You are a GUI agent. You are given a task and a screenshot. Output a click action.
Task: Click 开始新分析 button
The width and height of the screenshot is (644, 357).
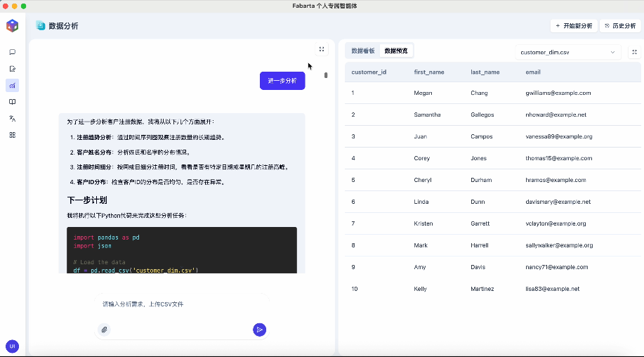click(574, 26)
